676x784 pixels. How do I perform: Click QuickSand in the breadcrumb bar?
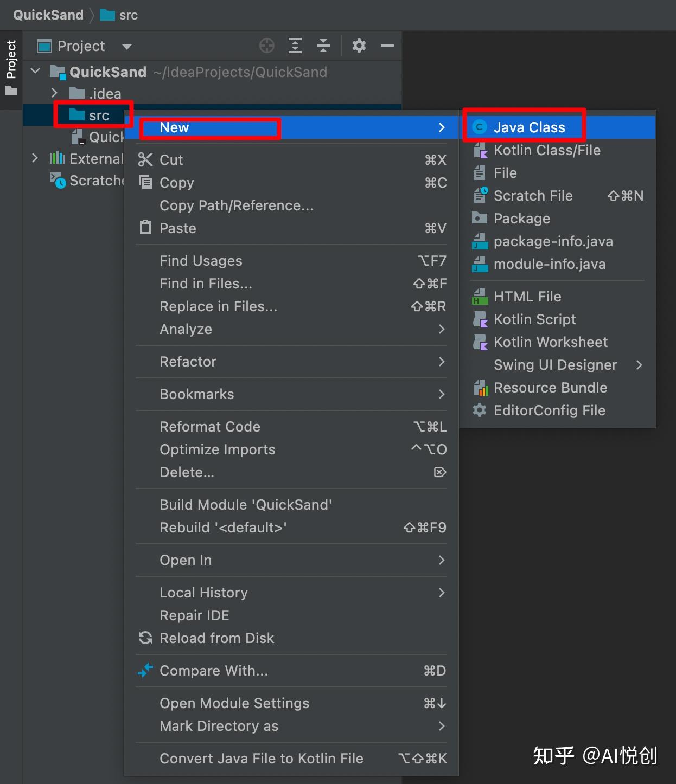point(48,15)
